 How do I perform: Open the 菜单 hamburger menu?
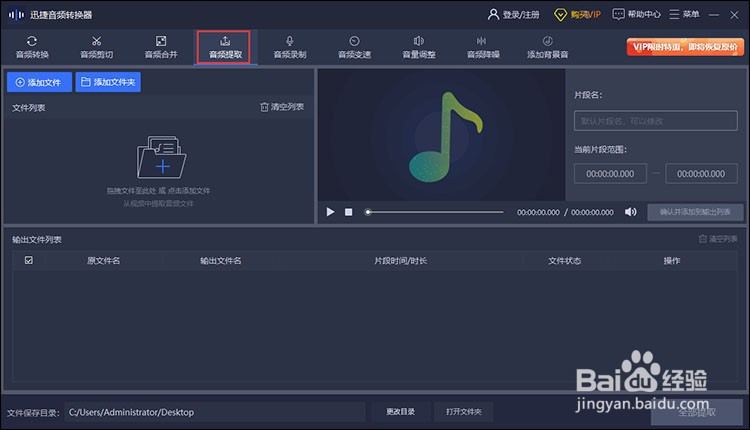pos(684,14)
